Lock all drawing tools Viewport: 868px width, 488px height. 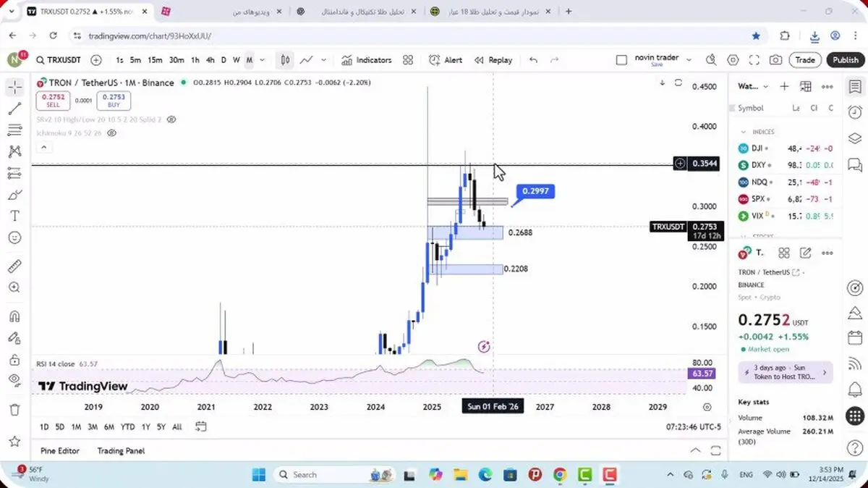[x=14, y=359]
